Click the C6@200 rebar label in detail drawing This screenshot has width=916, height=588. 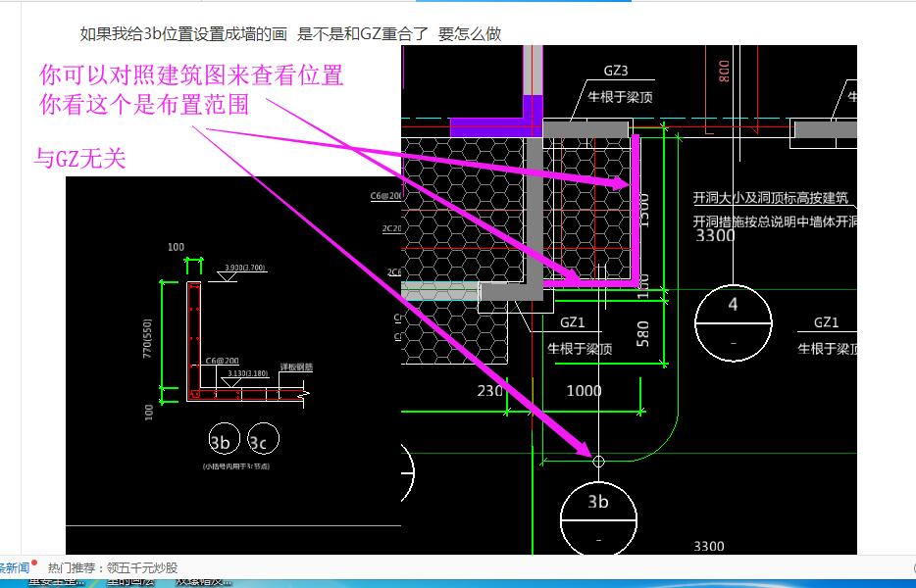pyautogui.click(x=222, y=361)
